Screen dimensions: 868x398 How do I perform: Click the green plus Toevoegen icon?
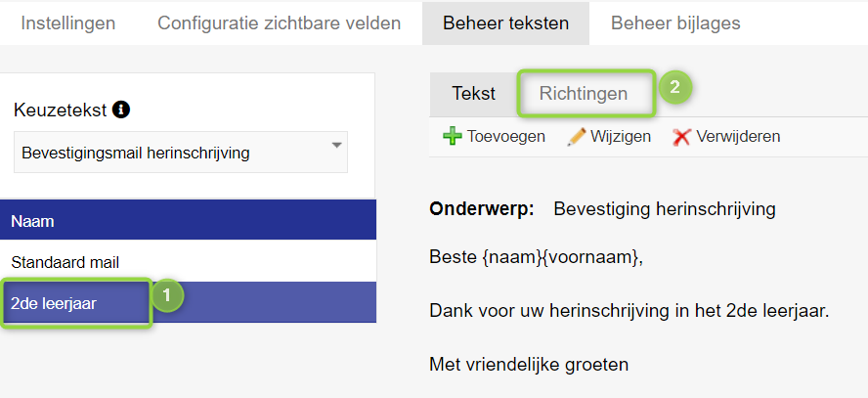click(453, 136)
